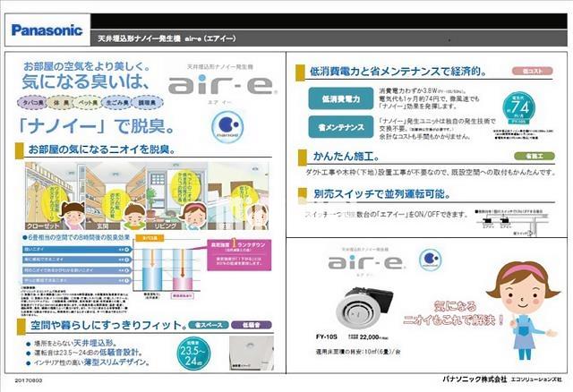Click the model number FY-10S

[326, 337]
